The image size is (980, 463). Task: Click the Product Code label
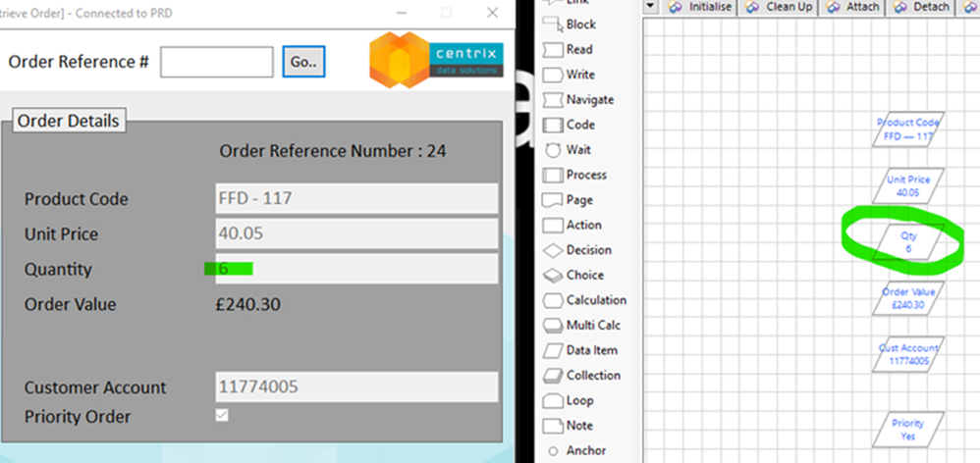click(77, 199)
